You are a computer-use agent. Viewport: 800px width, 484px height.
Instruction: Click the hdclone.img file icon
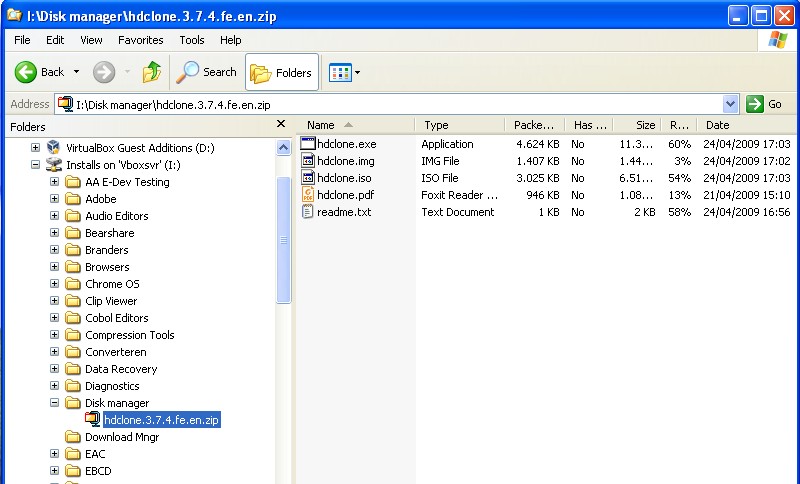coord(308,161)
